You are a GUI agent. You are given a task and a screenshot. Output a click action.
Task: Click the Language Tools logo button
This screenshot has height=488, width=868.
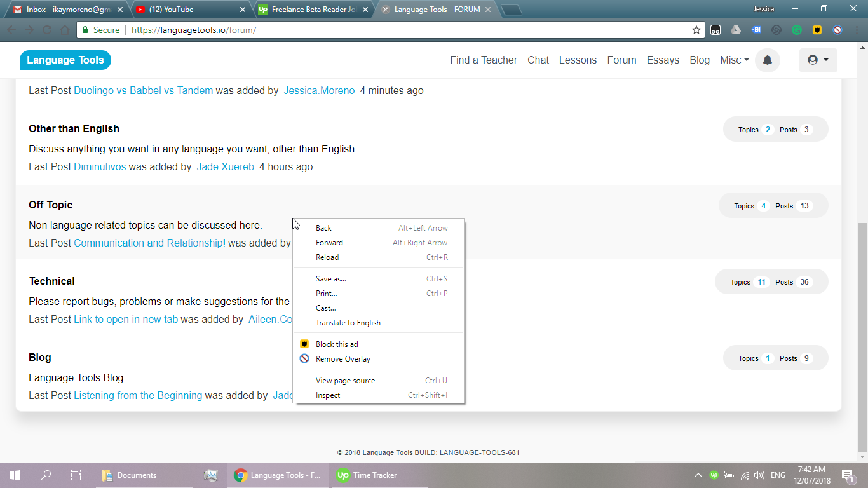pyautogui.click(x=65, y=60)
